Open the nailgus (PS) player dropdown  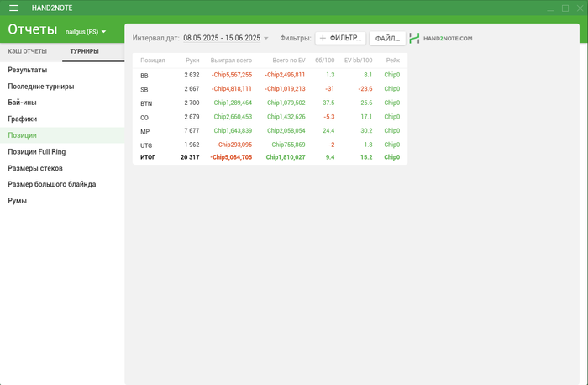(86, 32)
